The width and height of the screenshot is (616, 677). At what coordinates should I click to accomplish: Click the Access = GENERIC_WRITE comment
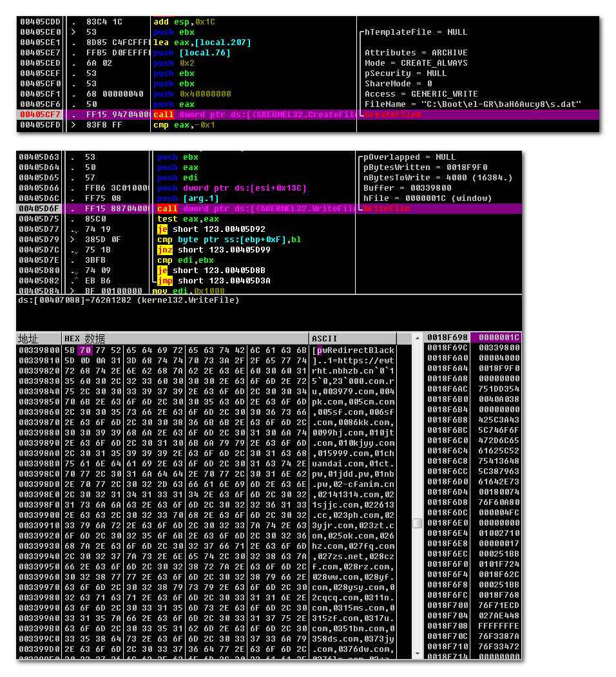coord(421,93)
